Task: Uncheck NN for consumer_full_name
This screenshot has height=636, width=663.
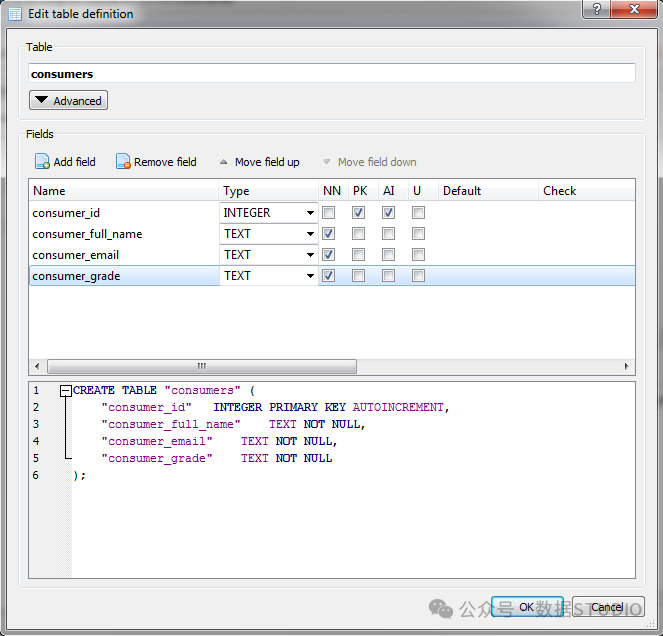Action: click(329, 234)
